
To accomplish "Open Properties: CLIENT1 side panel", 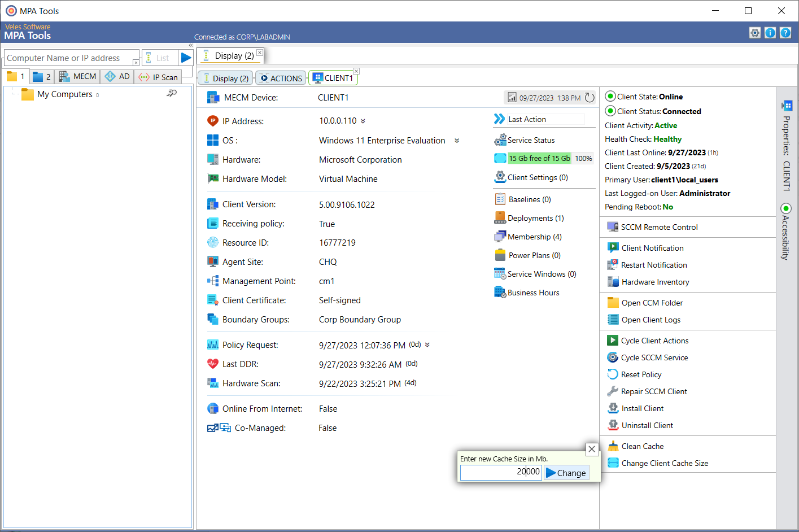I will tap(786, 145).
